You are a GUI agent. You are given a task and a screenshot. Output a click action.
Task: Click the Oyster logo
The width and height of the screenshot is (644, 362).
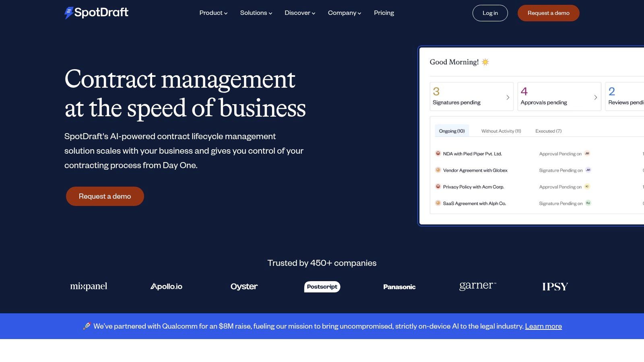coord(244,286)
